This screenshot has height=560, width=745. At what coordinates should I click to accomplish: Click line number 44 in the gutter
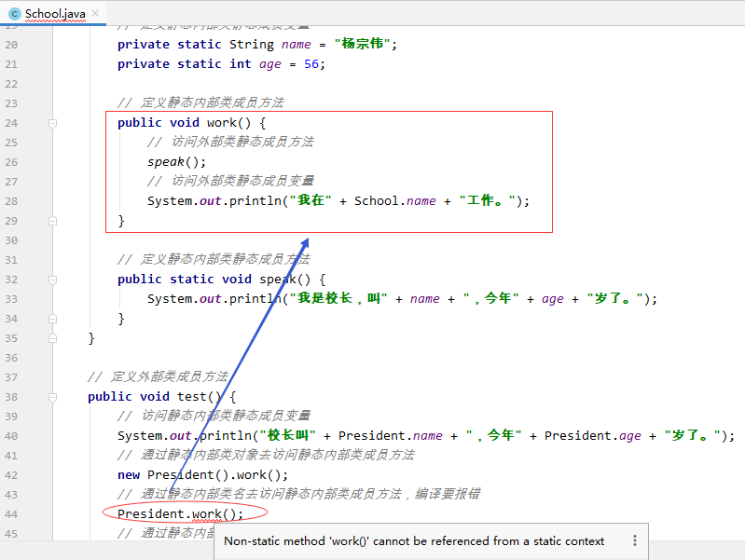click(11, 514)
